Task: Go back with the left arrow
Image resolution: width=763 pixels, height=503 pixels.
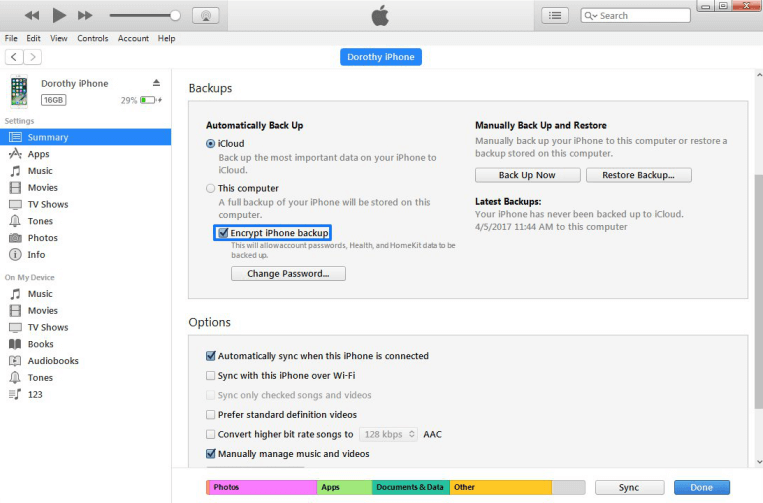Action: [14, 57]
